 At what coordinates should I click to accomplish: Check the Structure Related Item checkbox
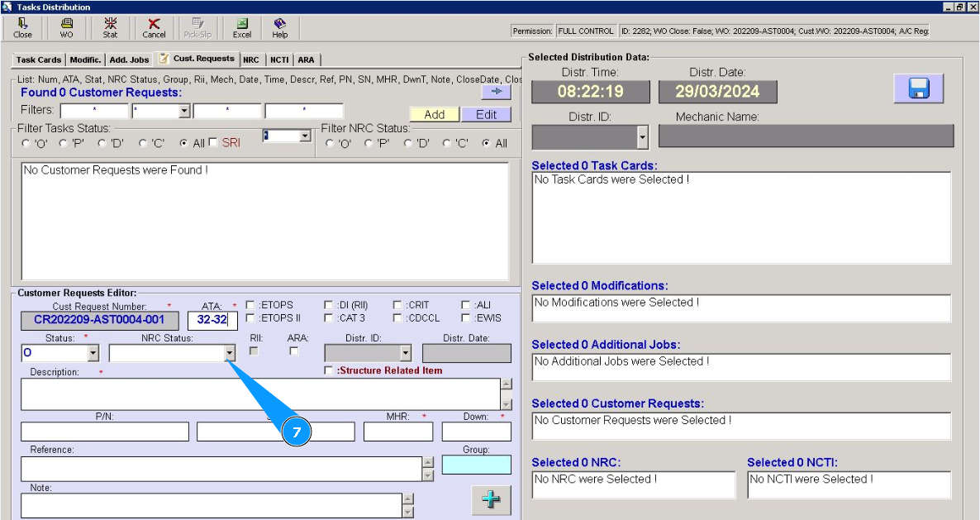(328, 370)
